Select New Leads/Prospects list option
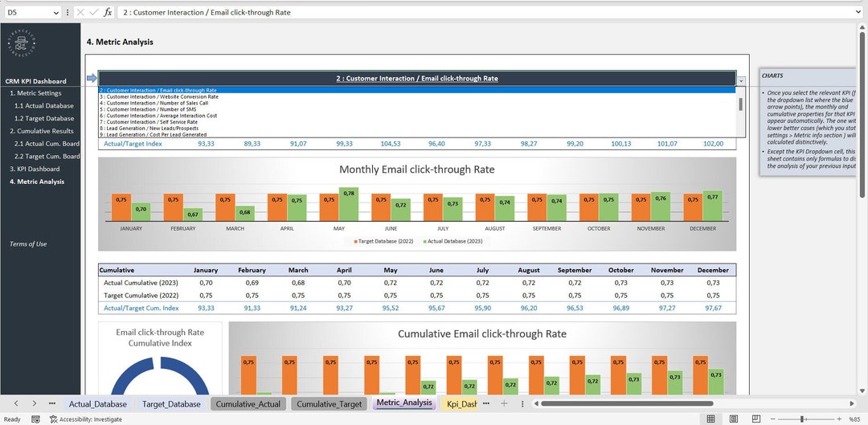 point(417,129)
